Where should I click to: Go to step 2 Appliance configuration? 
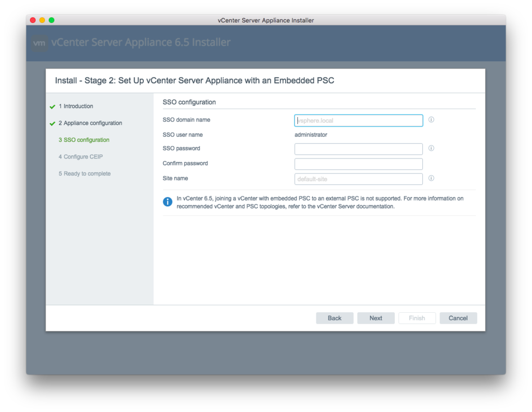[x=90, y=123]
